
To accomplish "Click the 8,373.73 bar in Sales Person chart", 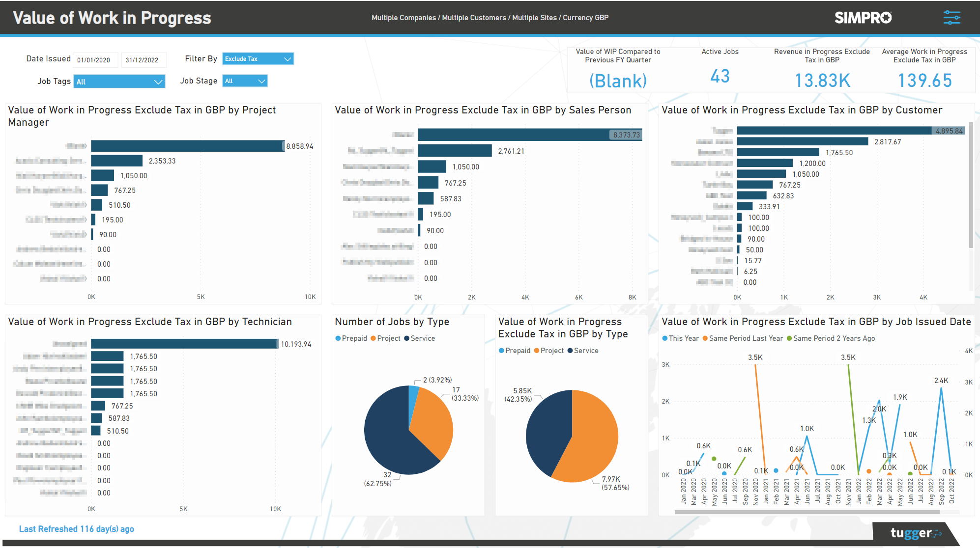I will 528,134.
